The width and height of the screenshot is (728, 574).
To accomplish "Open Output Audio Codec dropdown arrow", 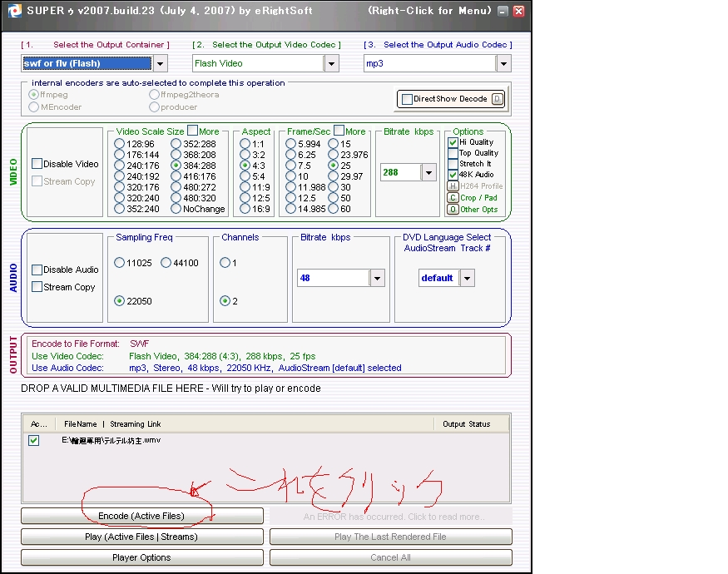I will click(x=503, y=63).
